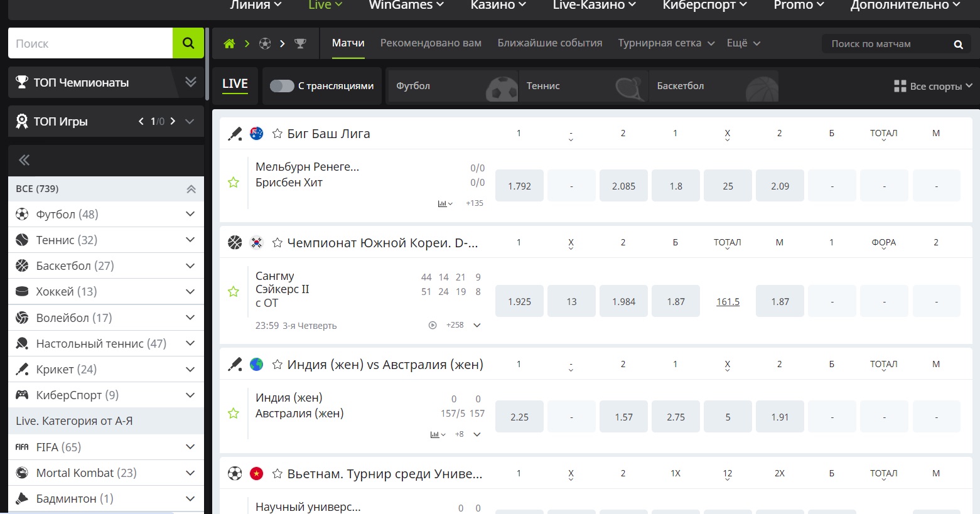The image size is (980, 514).
Task: Click the match search magnifier icon
Action: pos(958,44)
